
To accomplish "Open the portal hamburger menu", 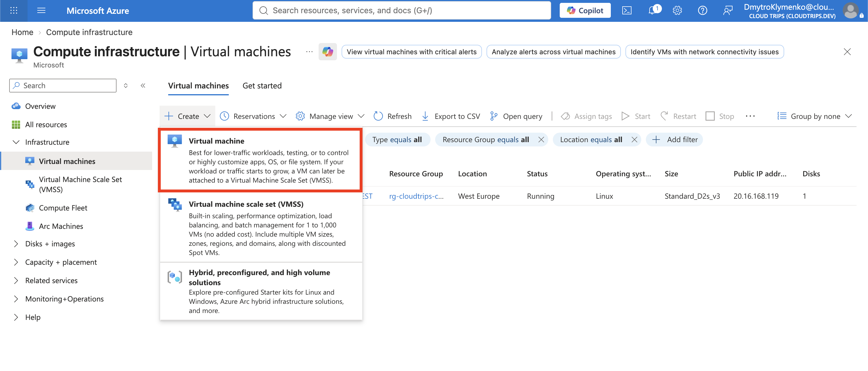I will [x=41, y=10].
